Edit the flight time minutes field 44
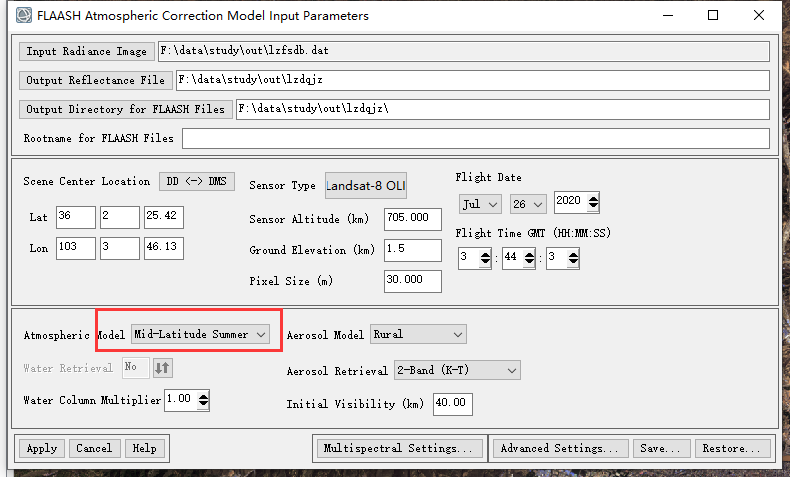The height and width of the screenshot is (477, 790). [x=513, y=258]
